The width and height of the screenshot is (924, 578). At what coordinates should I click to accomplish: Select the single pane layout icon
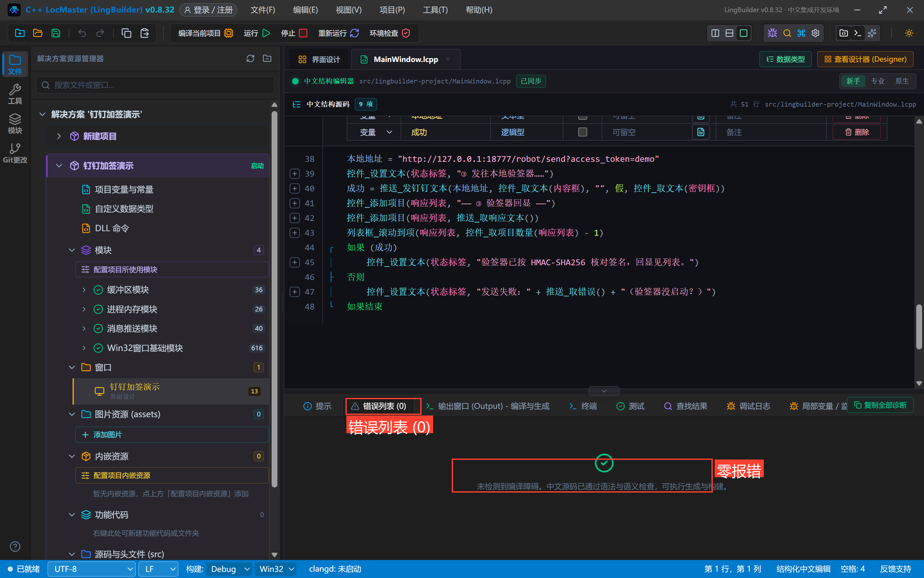click(743, 33)
